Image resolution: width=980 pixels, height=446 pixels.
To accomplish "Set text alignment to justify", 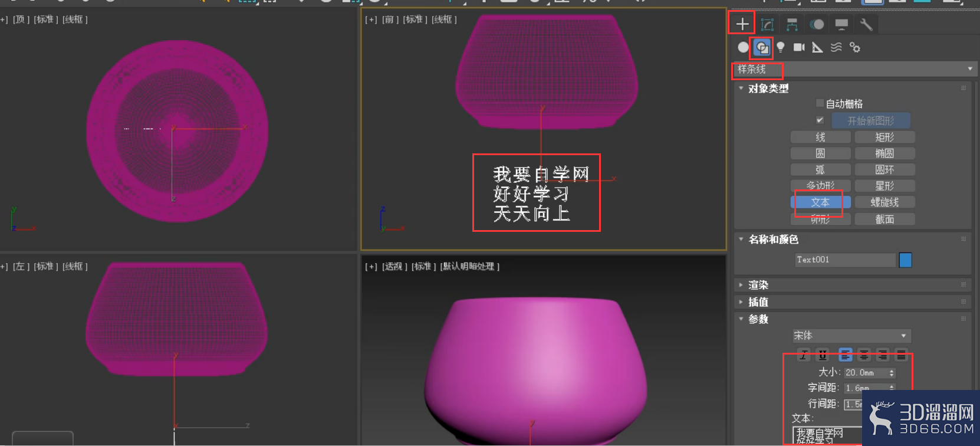I will point(901,355).
